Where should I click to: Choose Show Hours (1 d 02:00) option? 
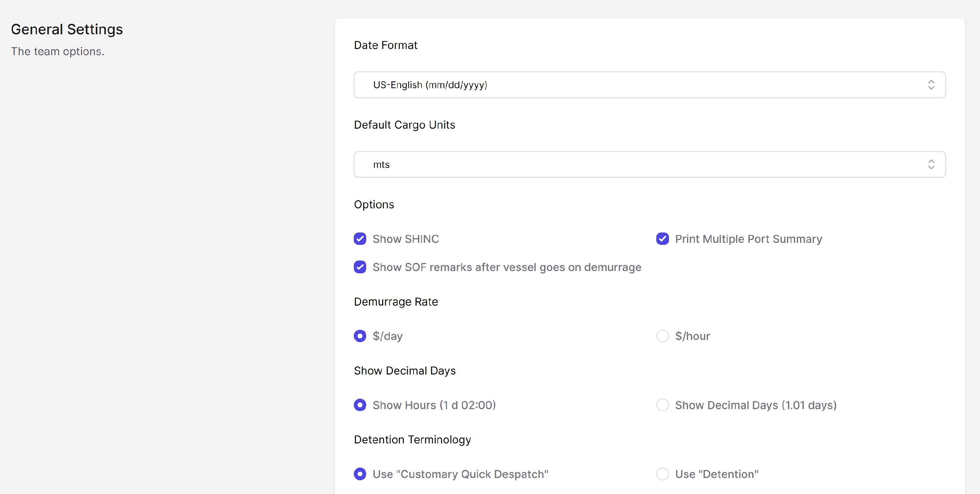click(360, 405)
